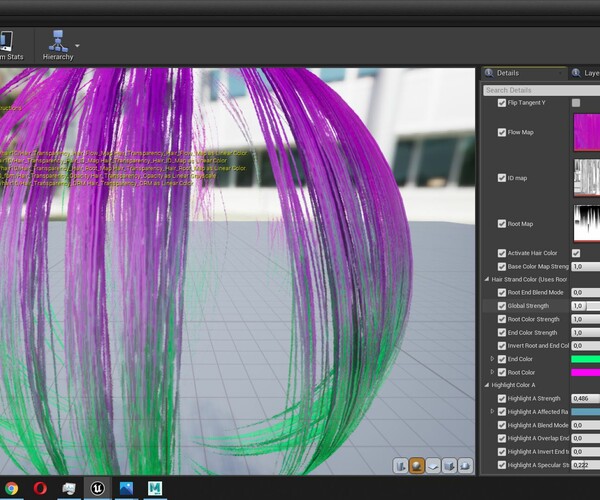
Task: Open the Hierarchy dropdown arrow
Action: click(77, 46)
